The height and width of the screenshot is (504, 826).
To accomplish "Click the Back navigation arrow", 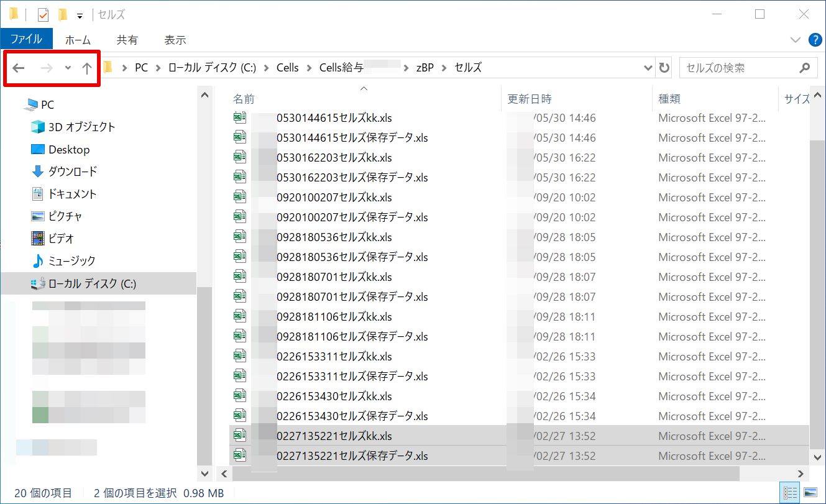I will click(19, 68).
